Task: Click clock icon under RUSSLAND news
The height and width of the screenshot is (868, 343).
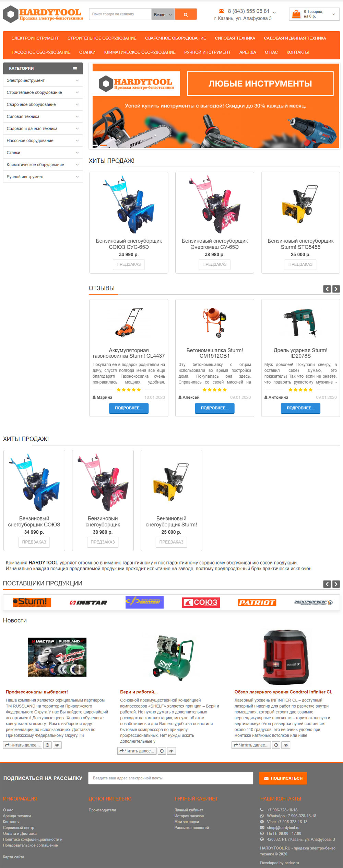Action: point(48,745)
